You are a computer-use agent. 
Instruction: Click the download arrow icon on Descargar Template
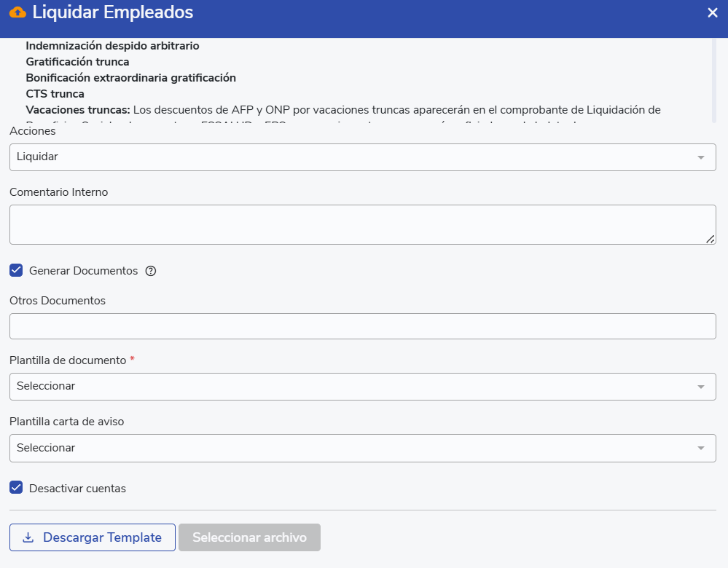pos(28,537)
